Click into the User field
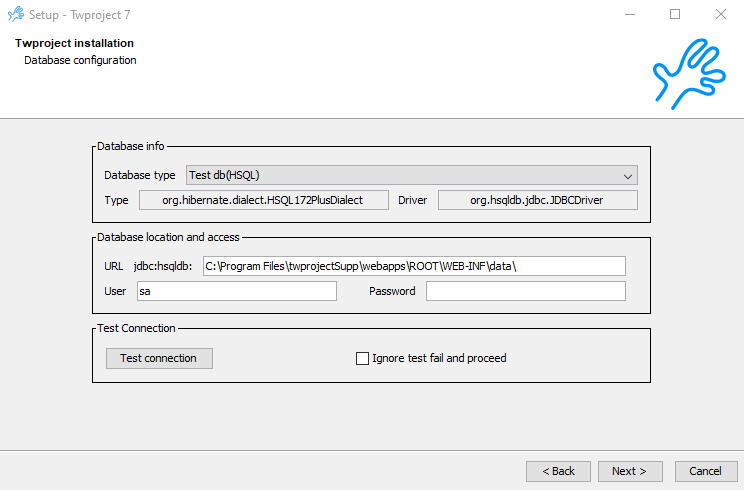The width and height of the screenshot is (744, 490). pos(236,291)
